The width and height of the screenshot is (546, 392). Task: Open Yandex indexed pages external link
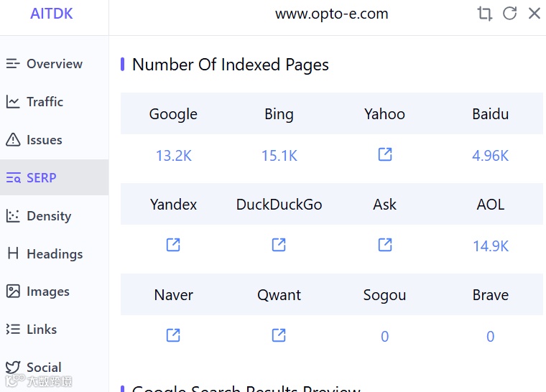click(173, 245)
